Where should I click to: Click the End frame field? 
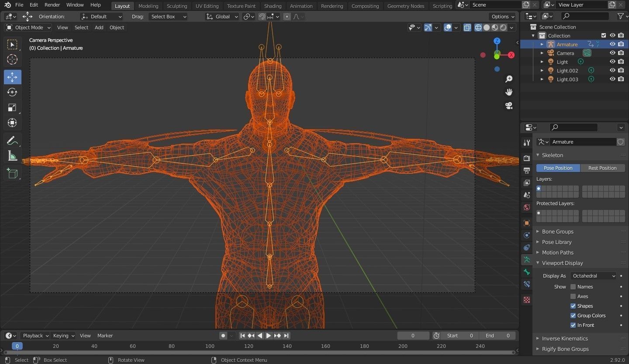coord(497,336)
